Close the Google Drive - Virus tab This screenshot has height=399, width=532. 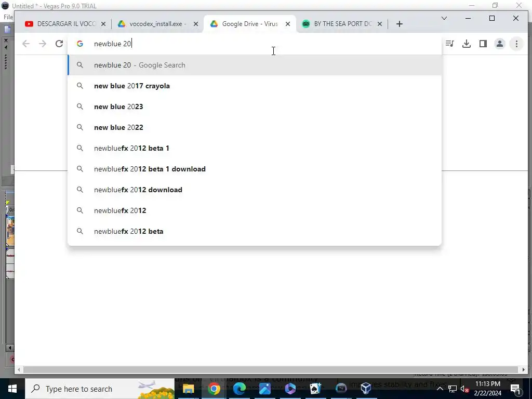click(288, 24)
